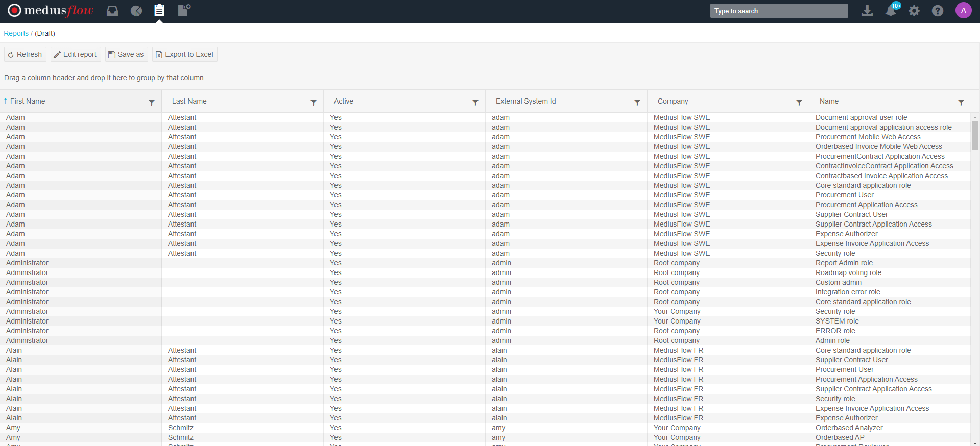Viewport: 980px width, 446px height.
Task: Click 'admin' in Custom admin row
Action: (501, 282)
